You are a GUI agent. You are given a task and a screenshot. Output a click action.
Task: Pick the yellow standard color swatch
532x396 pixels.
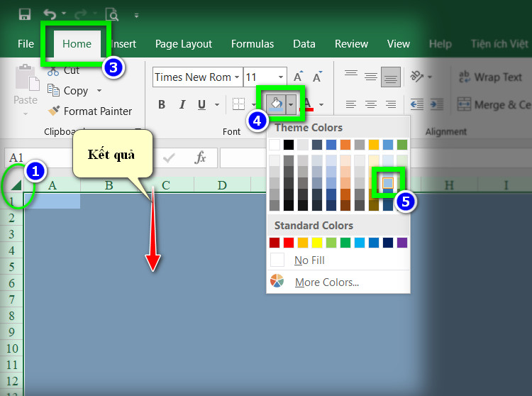pos(317,243)
